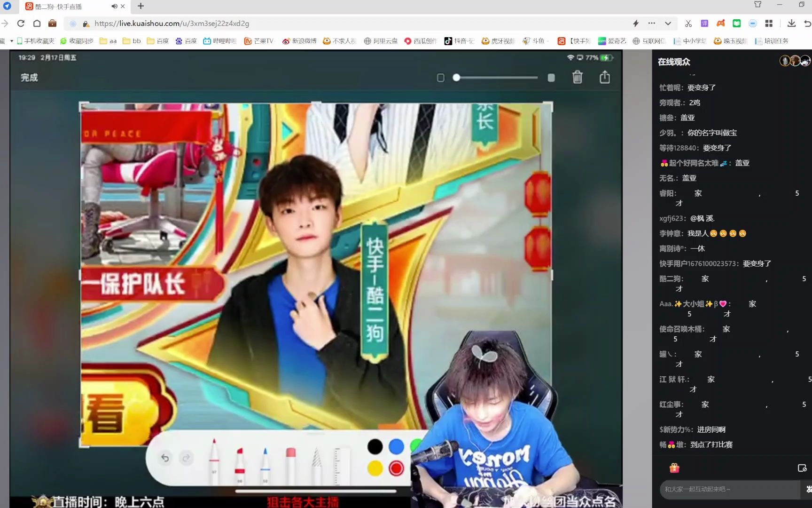812x508 pixels.
Task: Open the 互联网信 bookmark
Action: point(649,41)
